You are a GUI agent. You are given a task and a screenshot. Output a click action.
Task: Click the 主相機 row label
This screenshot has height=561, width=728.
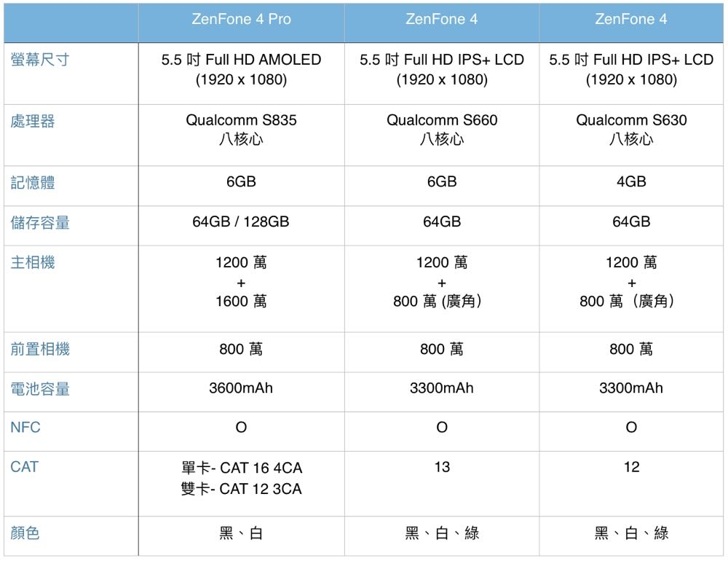point(33,262)
